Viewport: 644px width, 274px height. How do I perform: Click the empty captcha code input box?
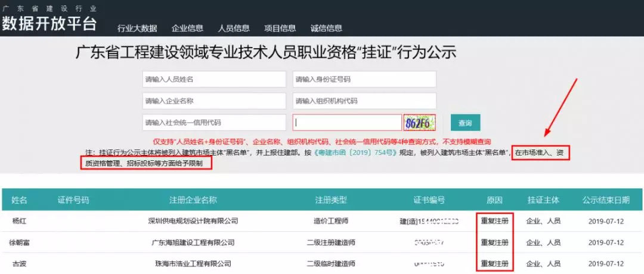[x=346, y=123]
